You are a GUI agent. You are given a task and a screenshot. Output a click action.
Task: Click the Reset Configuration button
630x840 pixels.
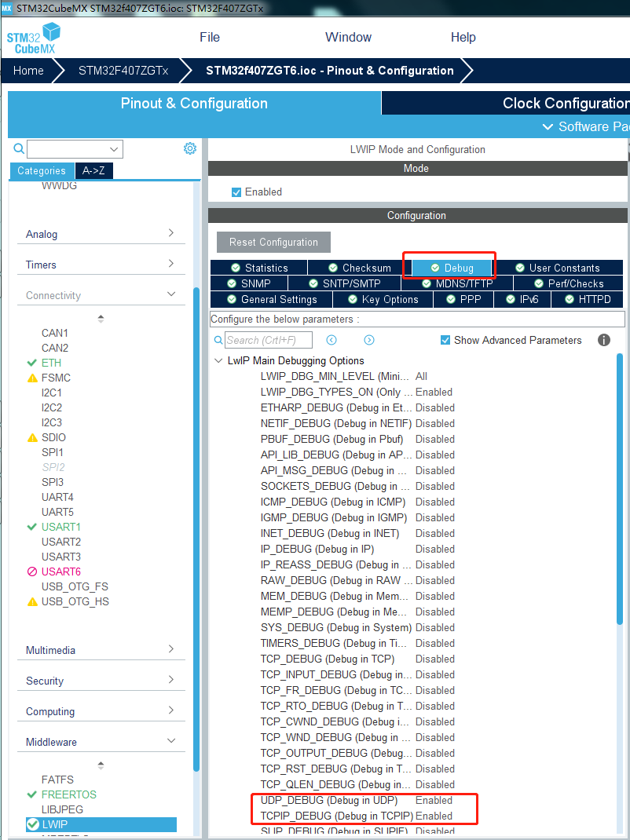coord(273,242)
